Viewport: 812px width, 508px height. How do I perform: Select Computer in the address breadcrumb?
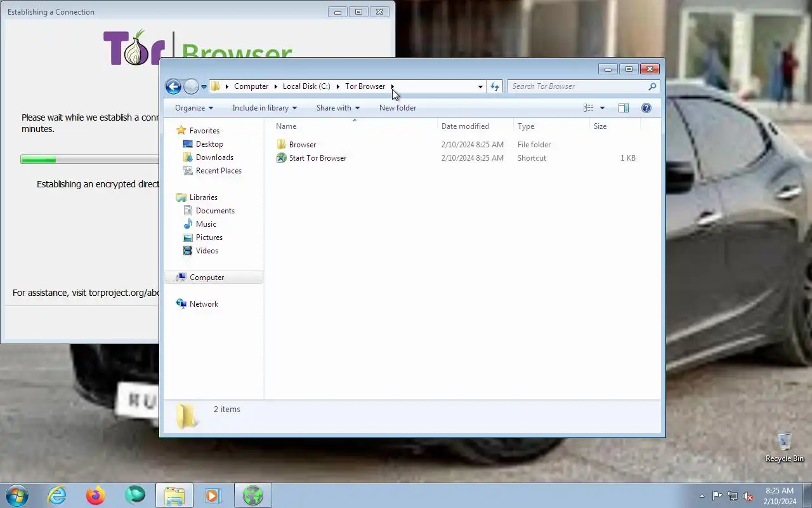(x=251, y=86)
